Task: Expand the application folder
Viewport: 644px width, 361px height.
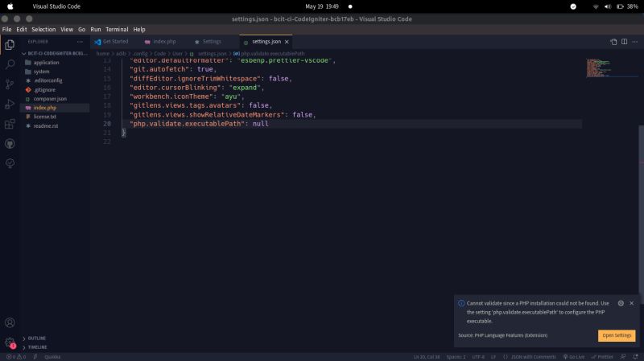Action: [55, 63]
